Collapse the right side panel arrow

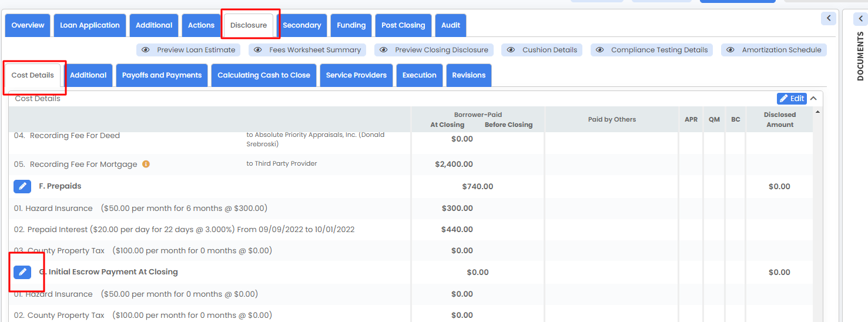tap(829, 18)
